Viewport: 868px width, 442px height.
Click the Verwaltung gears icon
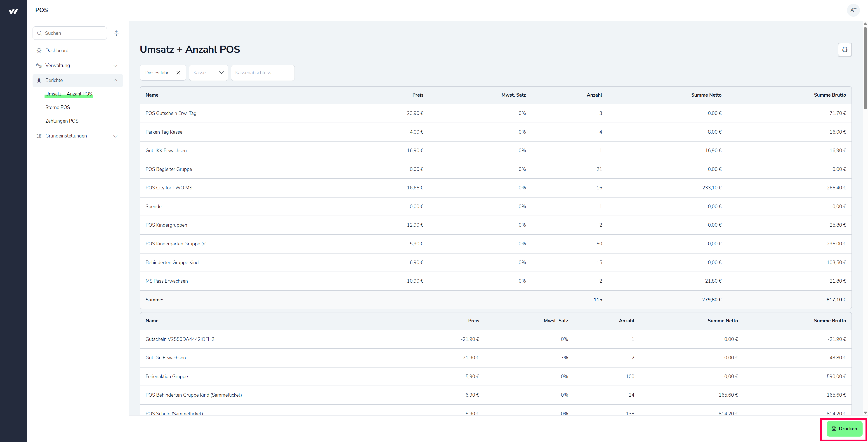pyautogui.click(x=39, y=65)
